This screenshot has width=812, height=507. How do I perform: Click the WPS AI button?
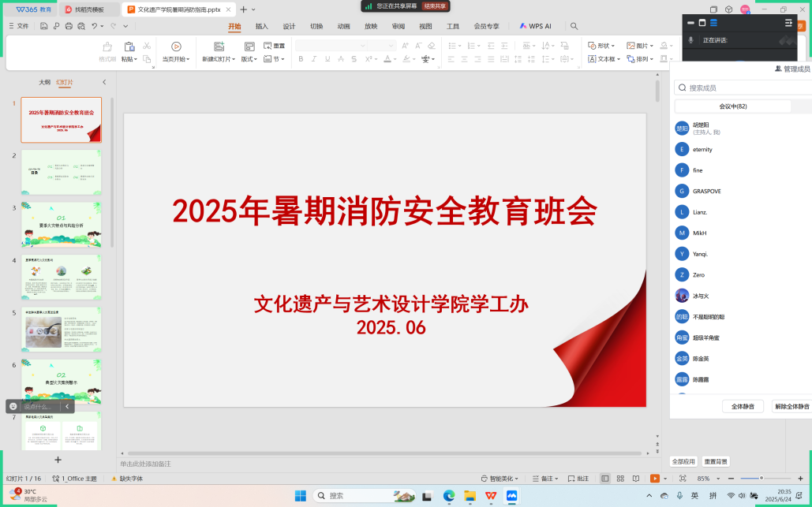pos(536,26)
